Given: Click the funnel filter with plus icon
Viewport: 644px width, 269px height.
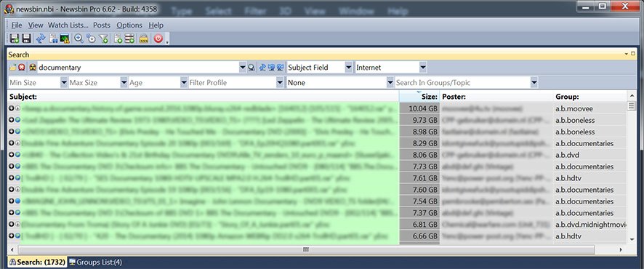Looking at the screenshot, I should [x=104, y=39].
